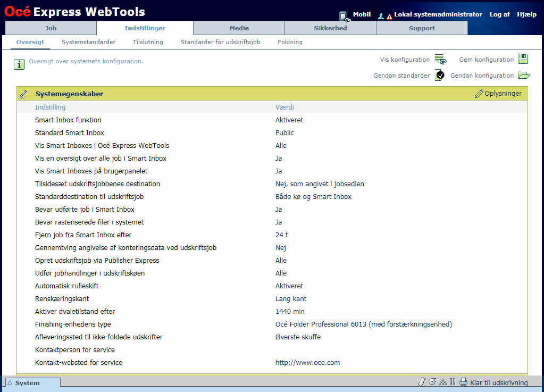The width and height of the screenshot is (544, 392).
Task: Click the media roll status icon
Action: [432, 382]
